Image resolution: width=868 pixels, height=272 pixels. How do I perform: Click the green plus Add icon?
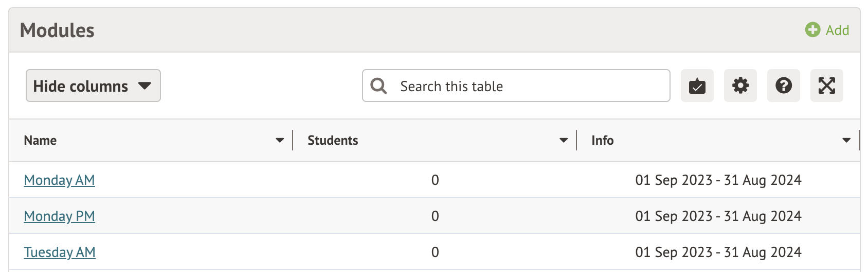click(812, 30)
